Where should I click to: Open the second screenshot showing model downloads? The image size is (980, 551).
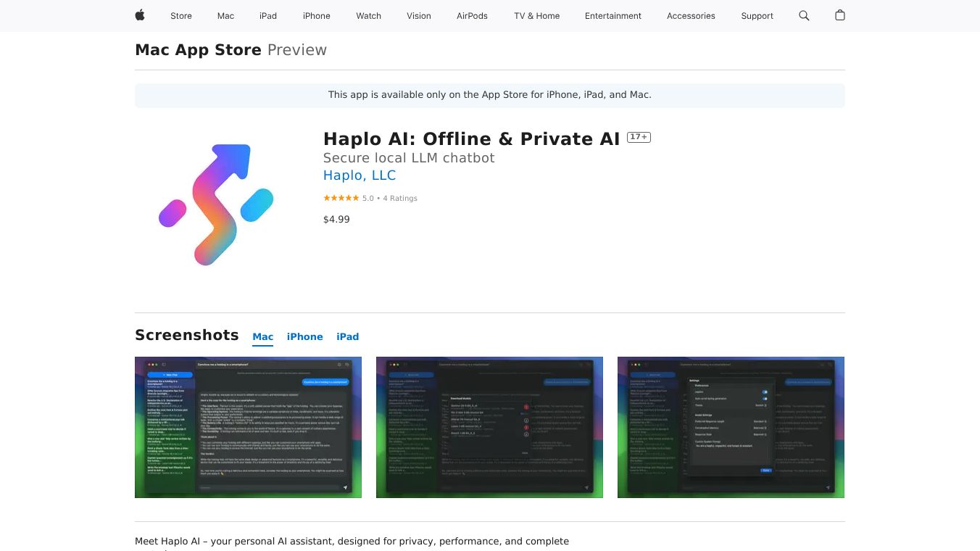coord(489,427)
